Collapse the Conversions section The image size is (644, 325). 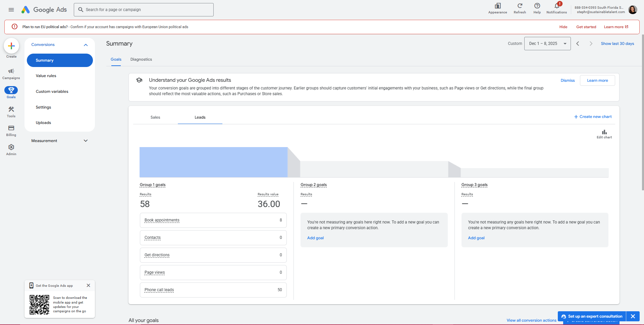pyautogui.click(x=86, y=45)
